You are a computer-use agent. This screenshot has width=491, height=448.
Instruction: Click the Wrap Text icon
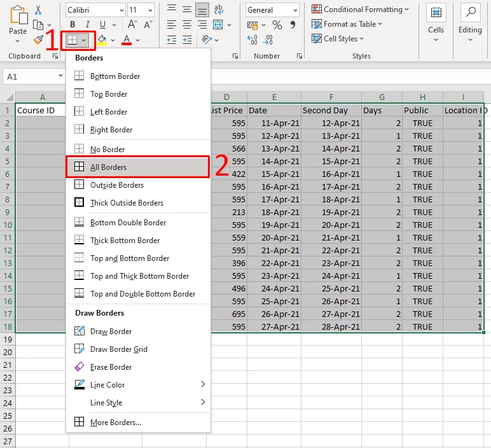219,10
